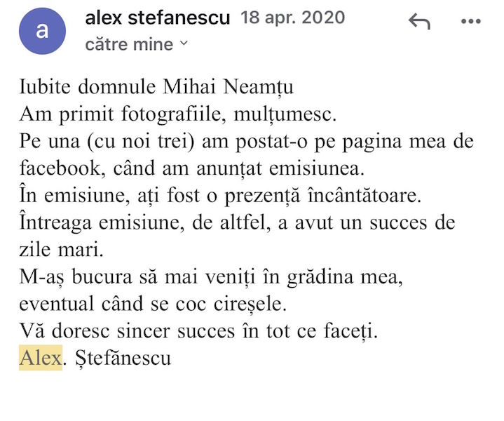Expand recipient details chevron beside către mine

pyautogui.click(x=184, y=44)
